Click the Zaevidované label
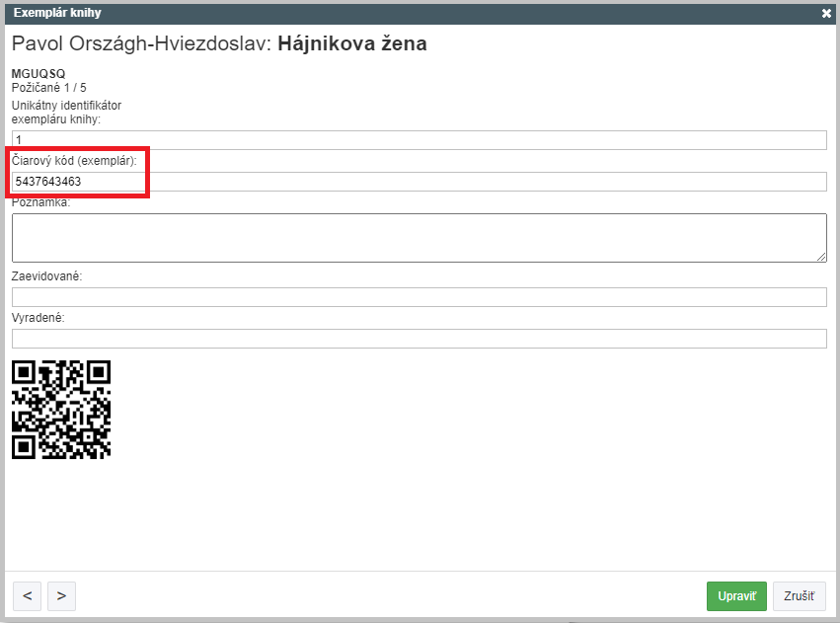The width and height of the screenshot is (840, 623). (x=46, y=276)
